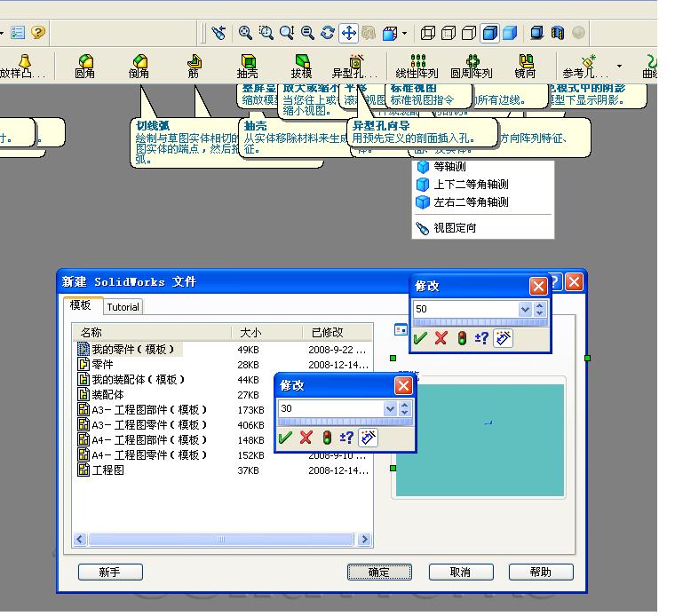Click ±? increment icon in Modify box showing 30
The height and width of the screenshot is (616, 675).
pos(347,438)
